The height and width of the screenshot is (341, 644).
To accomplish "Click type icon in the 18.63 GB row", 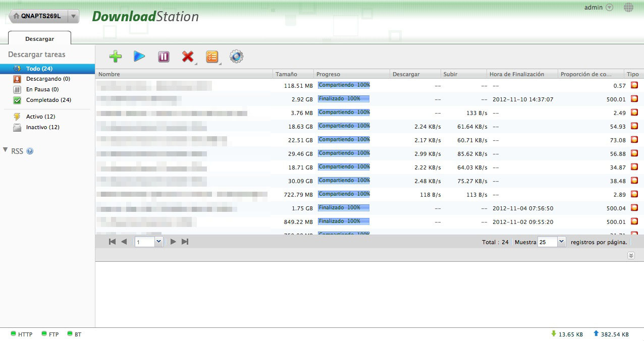I will tap(634, 126).
